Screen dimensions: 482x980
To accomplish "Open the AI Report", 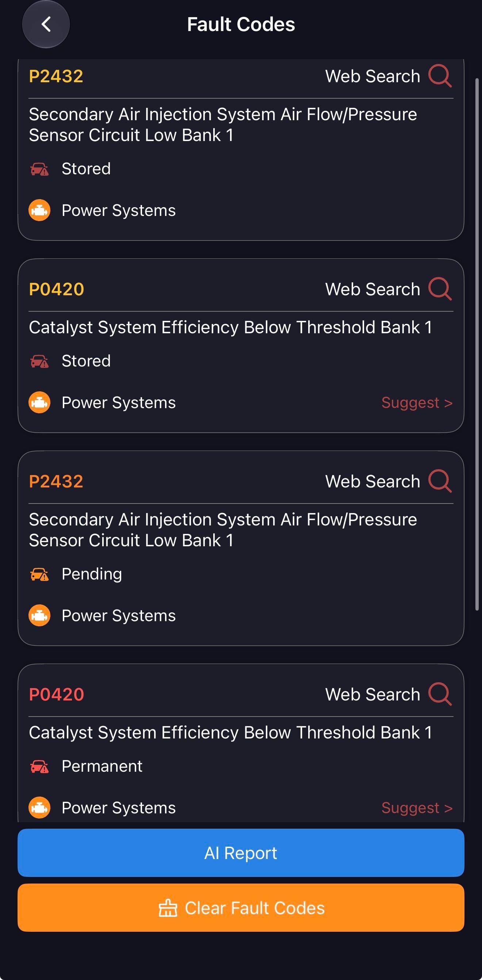I will coord(241,852).
